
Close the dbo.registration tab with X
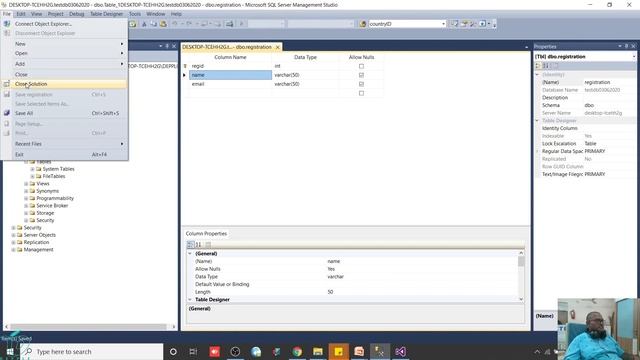pos(278,47)
